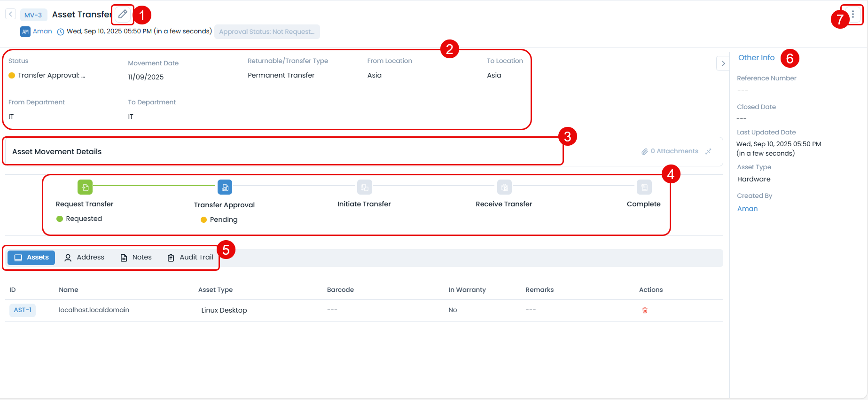
Task: Click the Transfer Approval status value
Action: 51,75
